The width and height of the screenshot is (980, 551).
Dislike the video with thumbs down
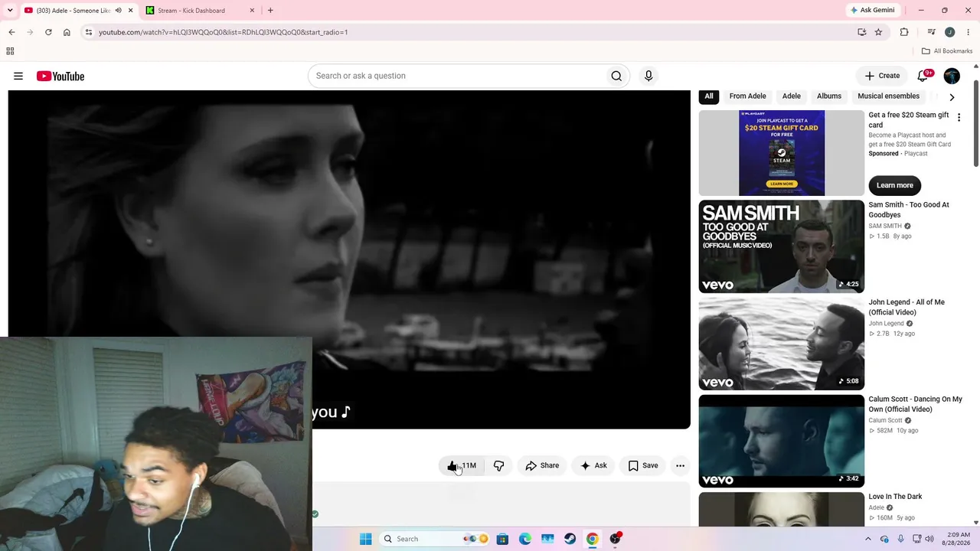[x=498, y=465]
